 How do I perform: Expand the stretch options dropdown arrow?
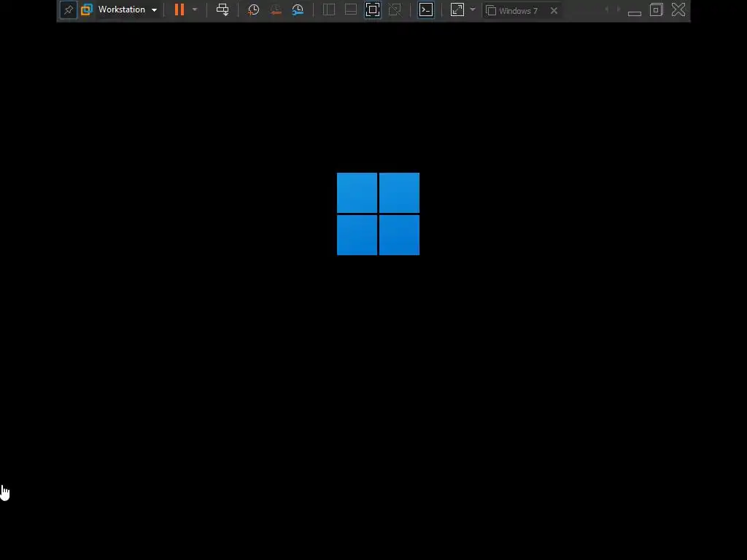(x=473, y=9)
